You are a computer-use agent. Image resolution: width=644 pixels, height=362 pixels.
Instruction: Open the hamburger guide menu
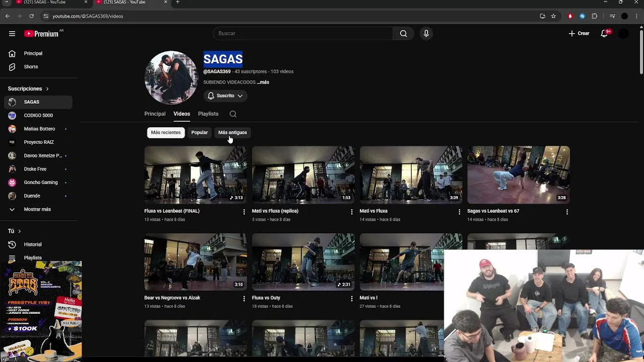(12, 34)
